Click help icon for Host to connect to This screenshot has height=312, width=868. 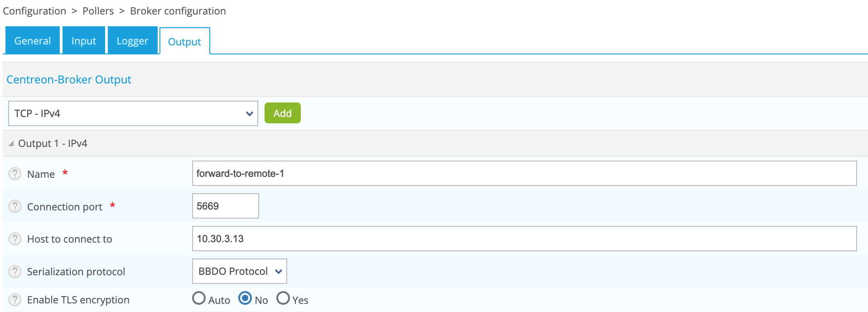click(x=15, y=239)
